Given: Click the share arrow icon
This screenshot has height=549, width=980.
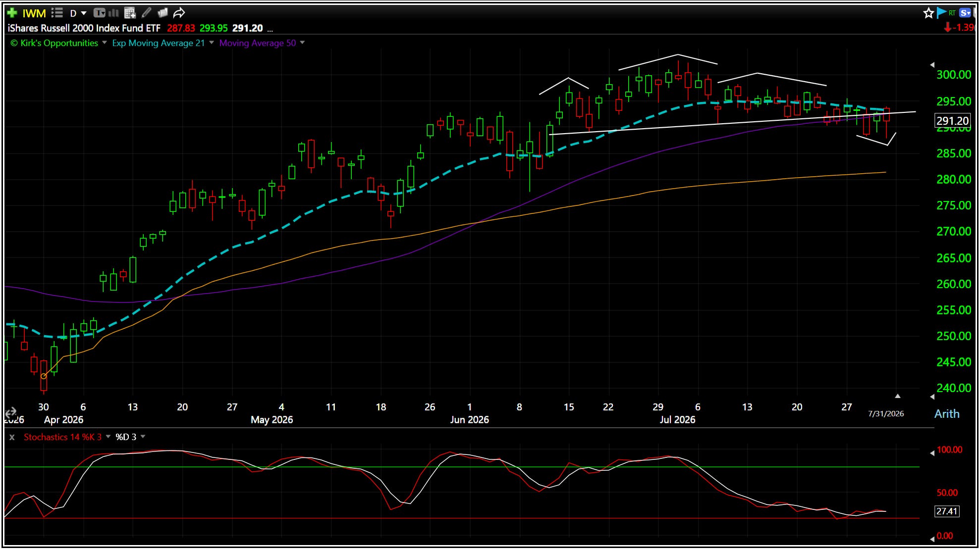Looking at the screenshot, I should coord(179,13).
